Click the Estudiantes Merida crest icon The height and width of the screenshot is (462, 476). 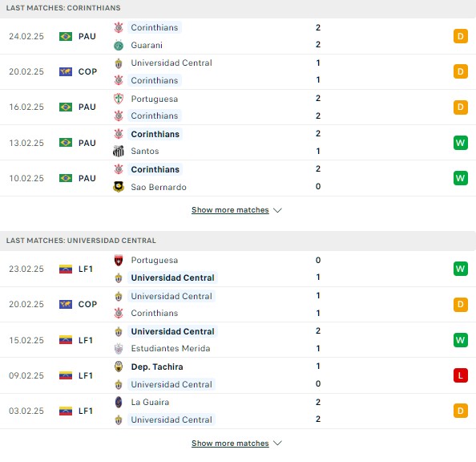coord(119,348)
